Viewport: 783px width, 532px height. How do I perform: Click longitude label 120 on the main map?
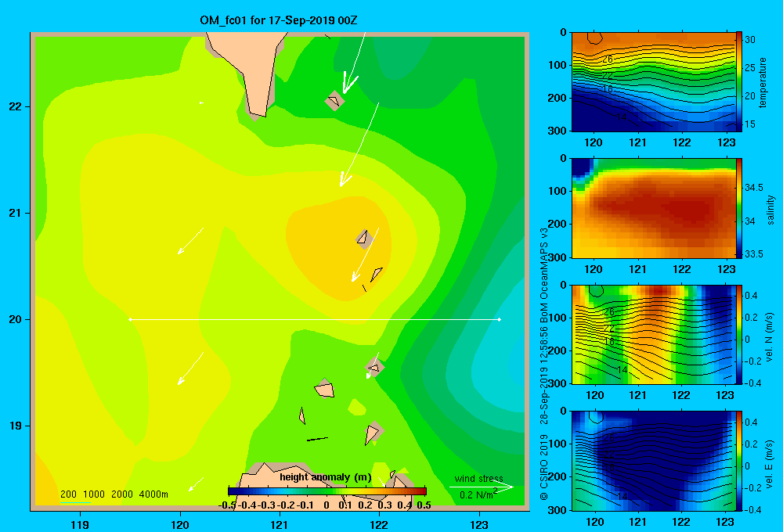(180, 524)
